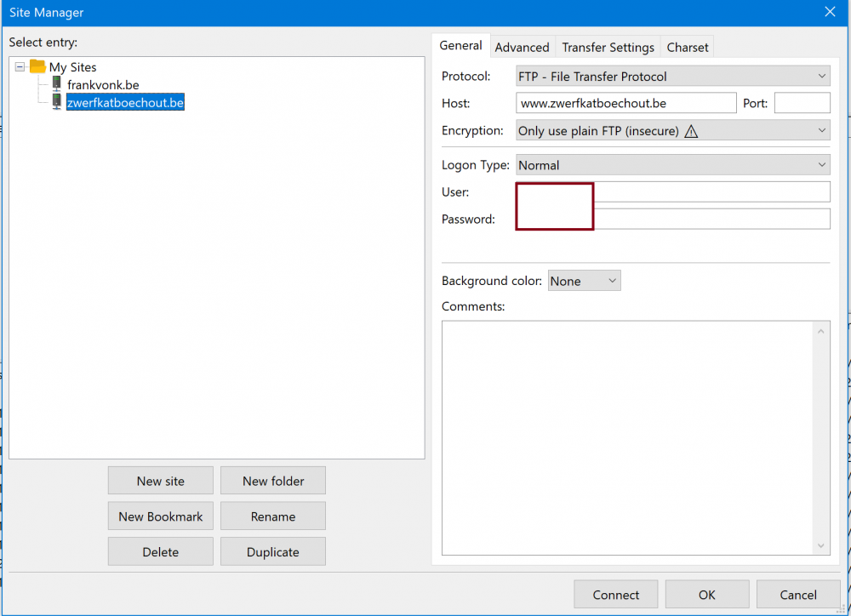Confirm with the OK button
Screen dimensions: 851x616
click(x=707, y=595)
